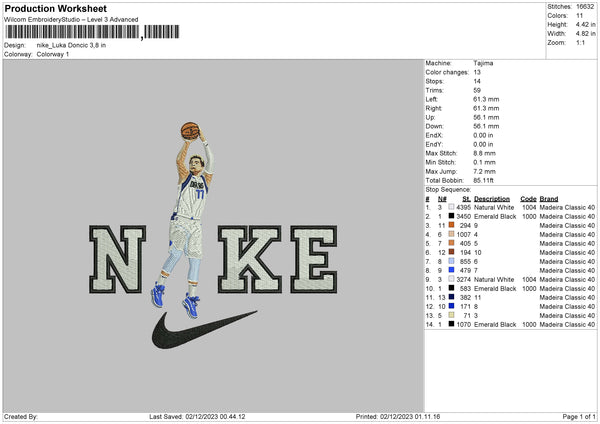This screenshot has width=600, height=424.
Task: Click the light blue swatch with 855 stitches
Action: coord(452,261)
